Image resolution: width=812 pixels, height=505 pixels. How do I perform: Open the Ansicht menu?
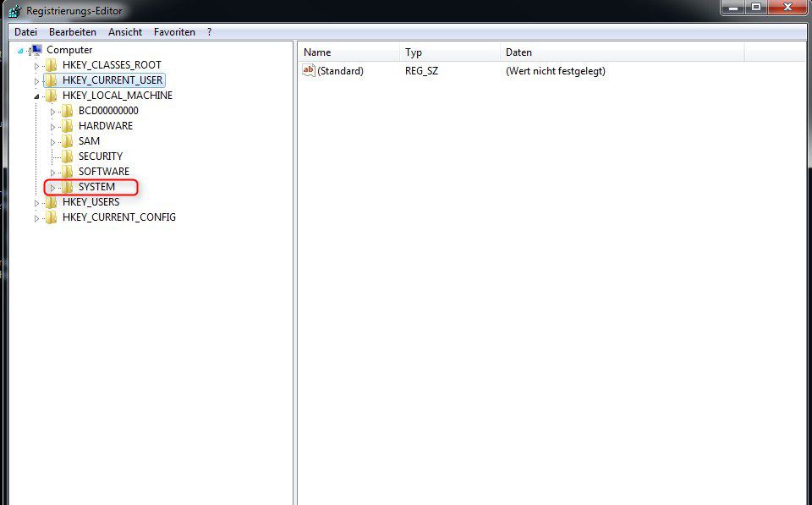124,31
